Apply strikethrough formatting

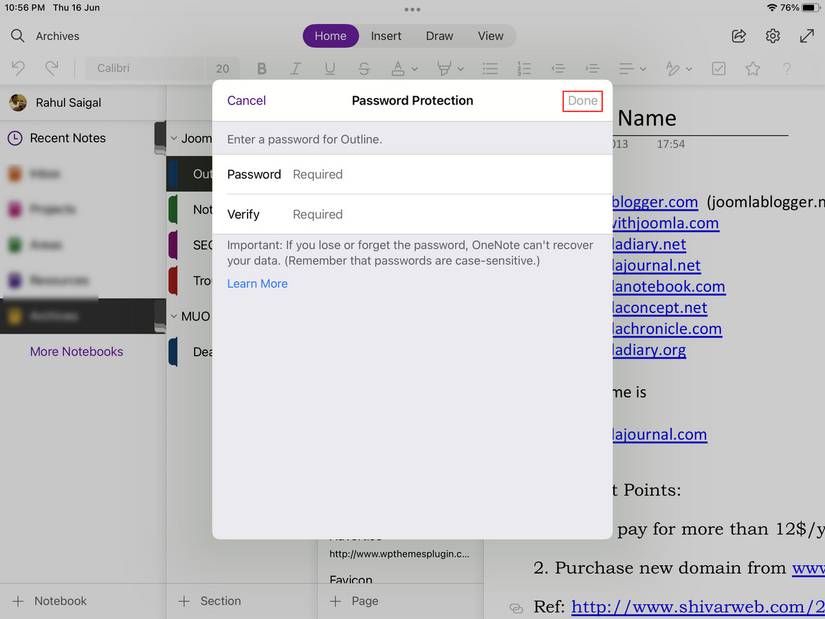tap(365, 68)
